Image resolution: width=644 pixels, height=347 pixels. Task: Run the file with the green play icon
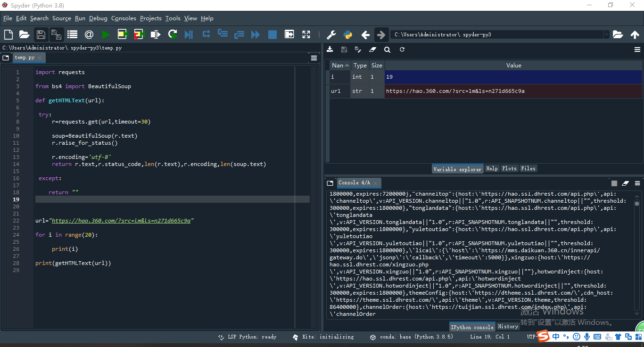click(x=106, y=34)
